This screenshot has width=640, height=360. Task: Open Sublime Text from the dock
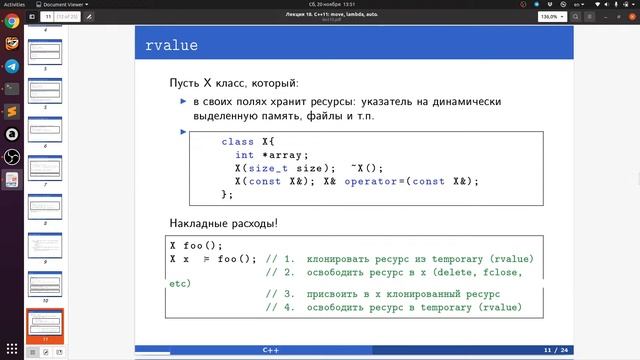point(12,111)
